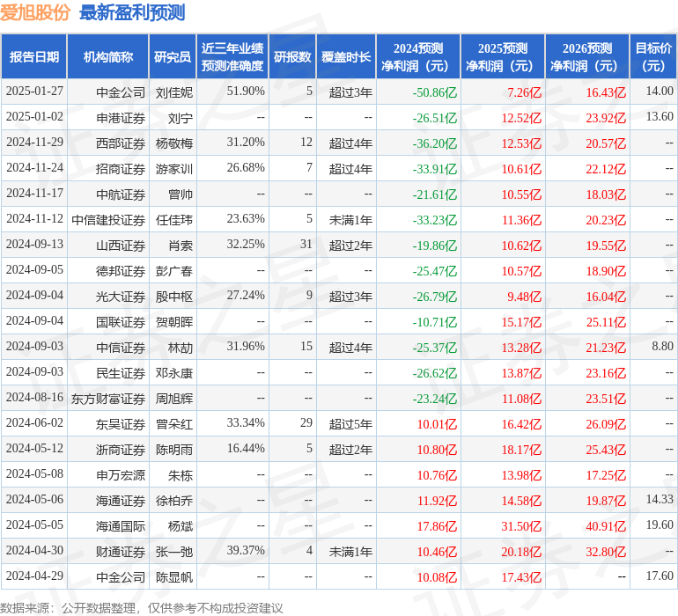Click 中信证券 institution name
The height and width of the screenshot is (616, 678).
[x=121, y=347]
